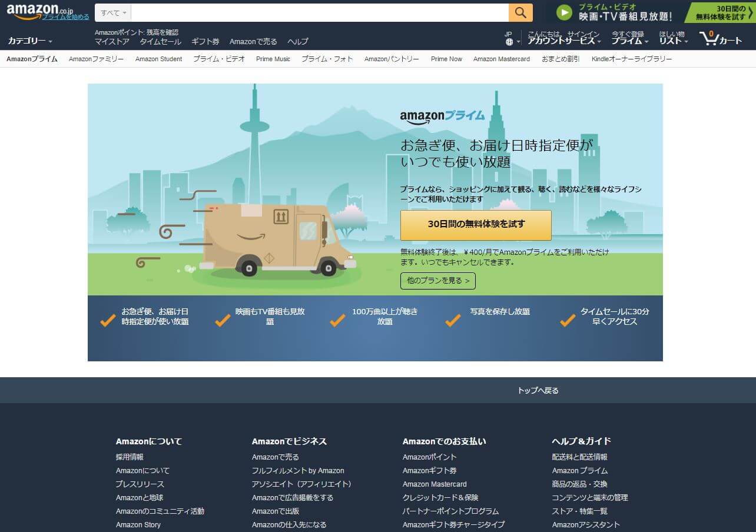Open footer link Amazonアシスタント
The height and width of the screenshot is (532, 756).
[x=586, y=524]
